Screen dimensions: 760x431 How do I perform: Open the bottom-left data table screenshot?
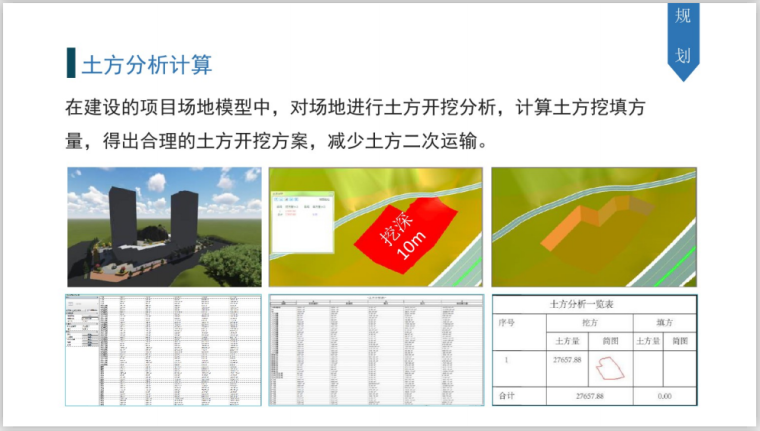(163, 350)
